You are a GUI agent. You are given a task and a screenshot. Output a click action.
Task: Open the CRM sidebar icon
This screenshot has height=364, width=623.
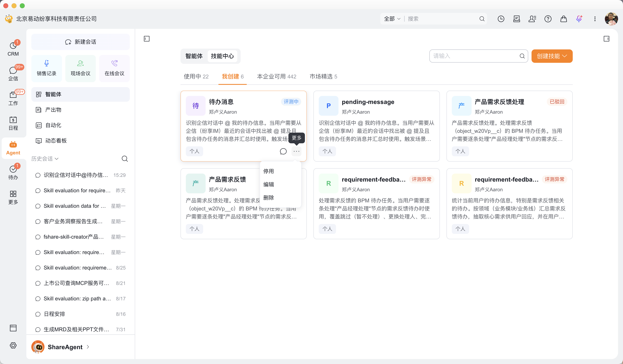(x=13, y=48)
